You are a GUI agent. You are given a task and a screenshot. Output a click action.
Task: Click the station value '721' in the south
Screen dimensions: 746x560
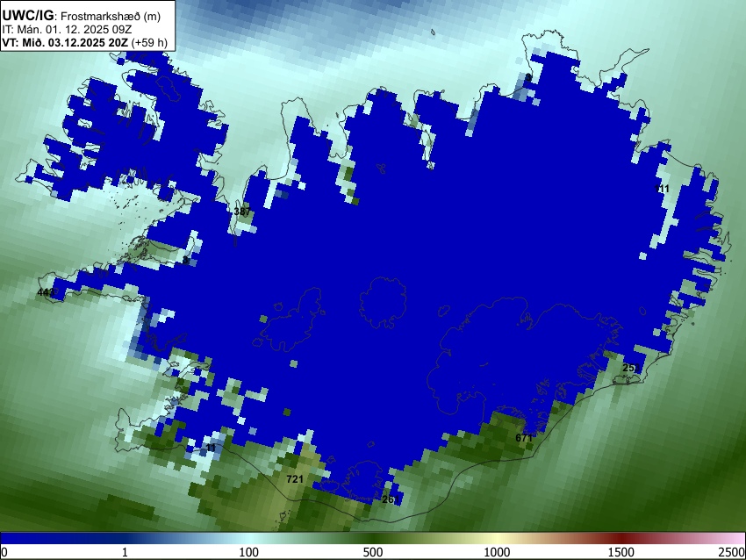click(295, 479)
